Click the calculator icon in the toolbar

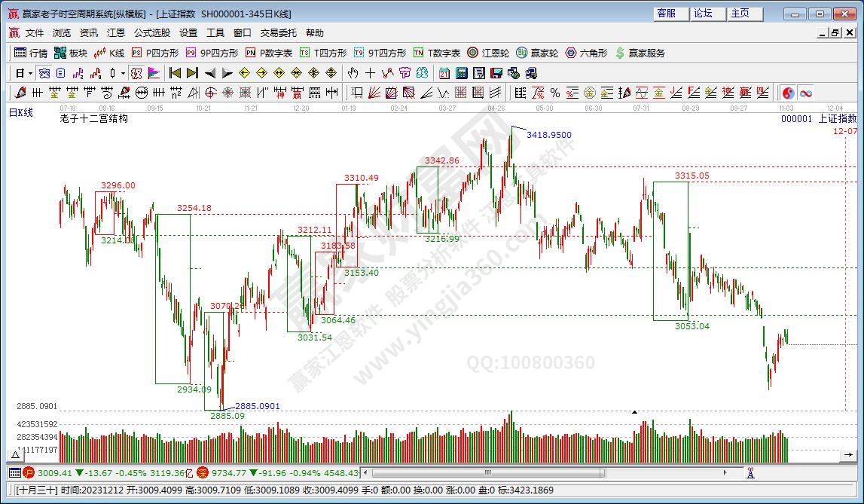[461, 73]
